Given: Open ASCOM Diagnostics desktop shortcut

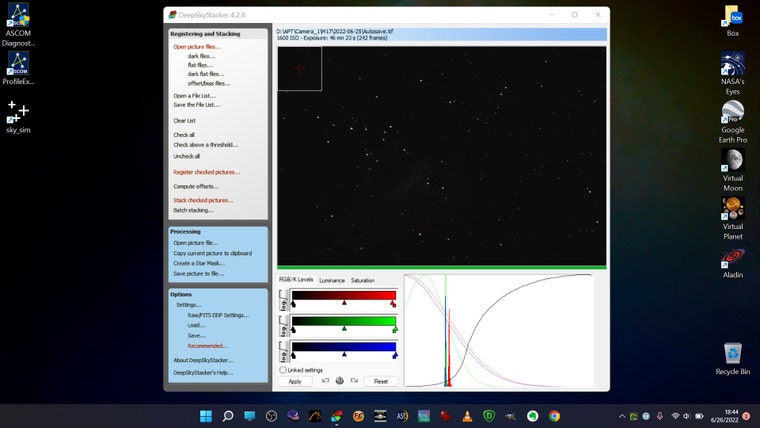Looking at the screenshot, I should pos(18,25).
